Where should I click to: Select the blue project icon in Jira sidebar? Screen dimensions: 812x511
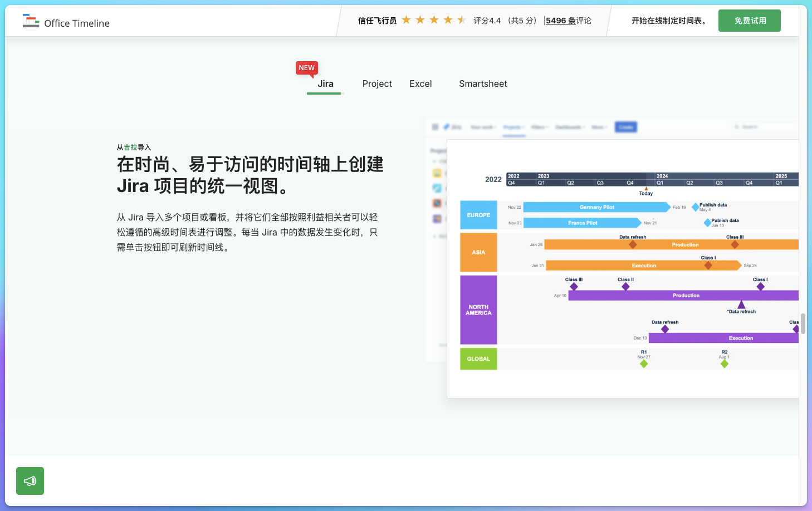pyautogui.click(x=437, y=187)
